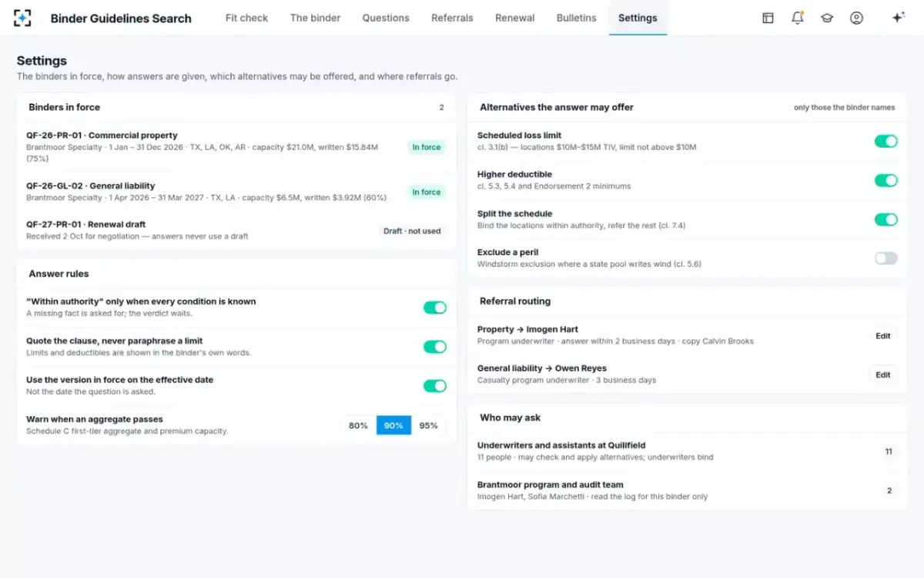
Task: Open QF-26-GL-02 · General liability binder
Action: click(236, 192)
